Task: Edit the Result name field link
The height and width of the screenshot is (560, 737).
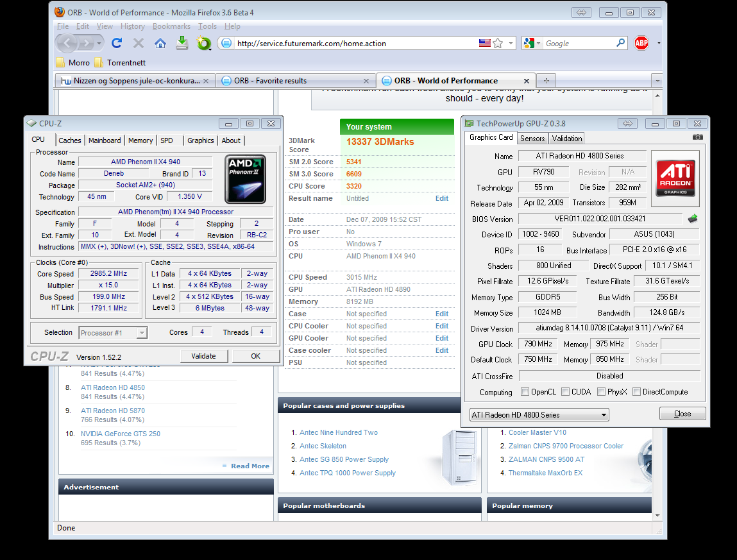Action: pyautogui.click(x=441, y=198)
